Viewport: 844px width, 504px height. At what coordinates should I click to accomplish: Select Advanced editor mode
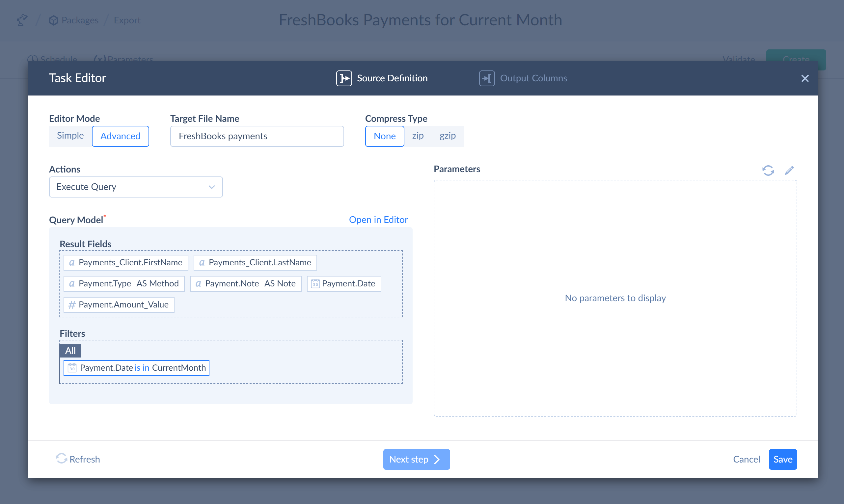[120, 136]
